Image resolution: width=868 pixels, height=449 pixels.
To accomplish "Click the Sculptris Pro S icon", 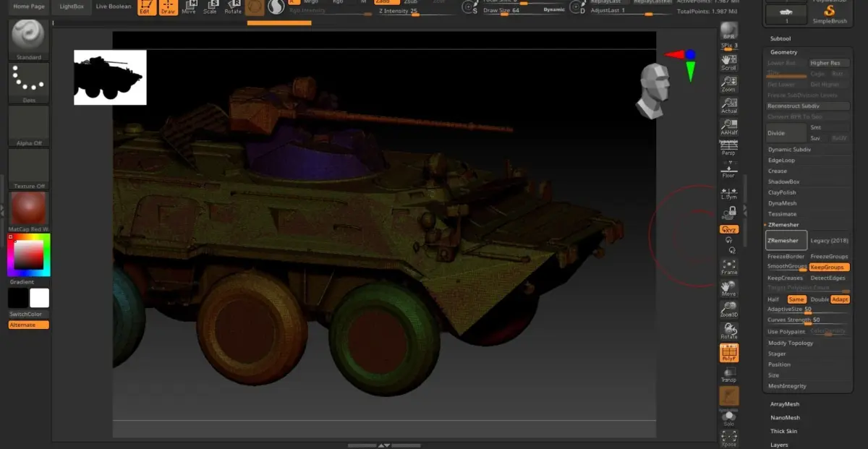I will pos(276,7).
